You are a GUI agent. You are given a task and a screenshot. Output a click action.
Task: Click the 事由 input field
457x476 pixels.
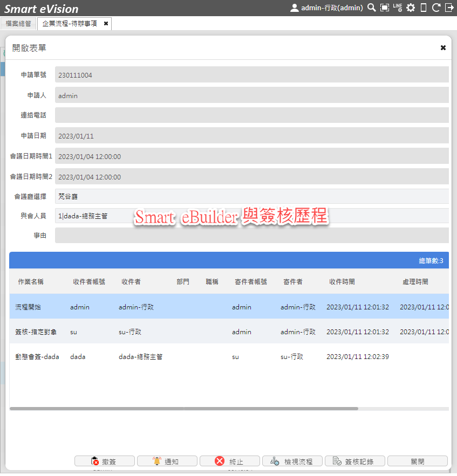pyautogui.click(x=252, y=234)
